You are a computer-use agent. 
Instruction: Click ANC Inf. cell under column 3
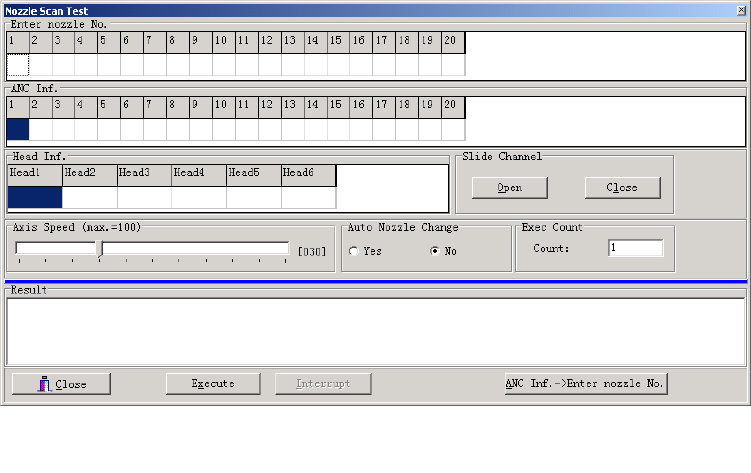coord(64,129)
